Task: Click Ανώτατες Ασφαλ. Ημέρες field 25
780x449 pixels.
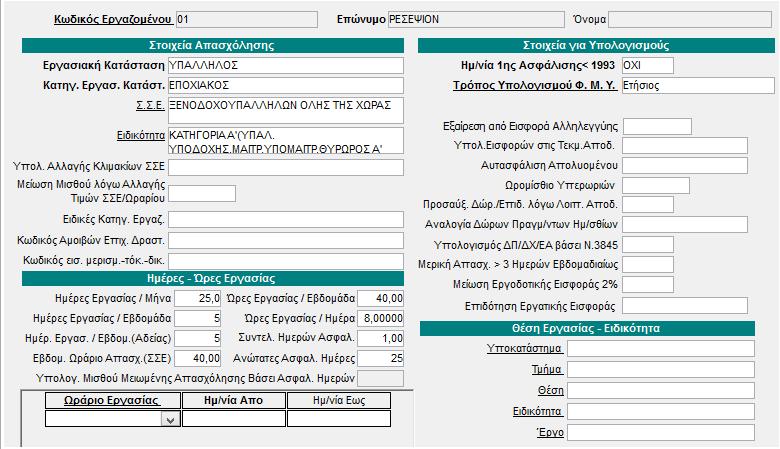Action: [x=381, y=359]
